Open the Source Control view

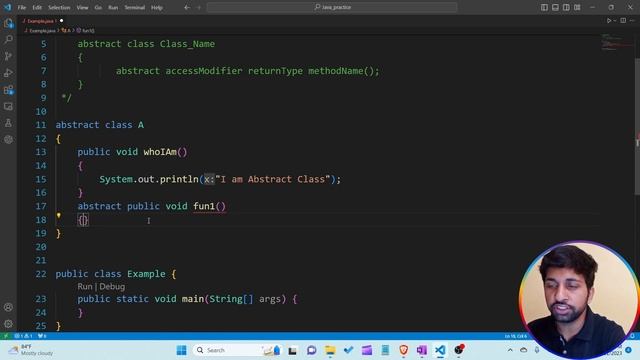[x=8, y=56]
